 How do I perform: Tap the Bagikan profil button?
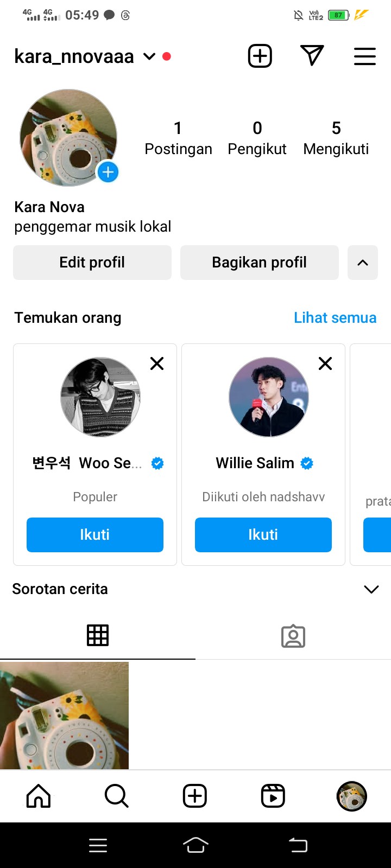point(259,263)
